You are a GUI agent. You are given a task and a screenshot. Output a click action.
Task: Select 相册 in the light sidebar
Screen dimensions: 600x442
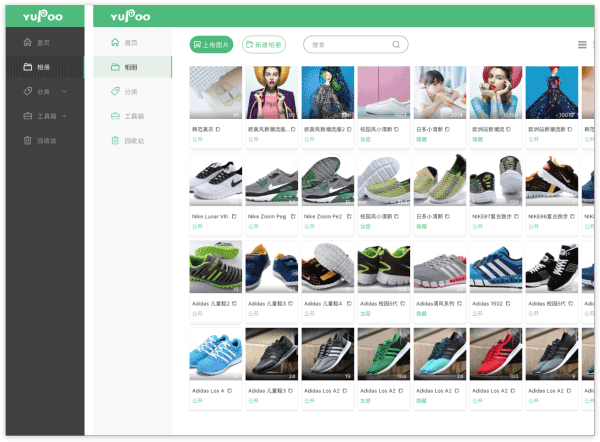click(132, 67)
